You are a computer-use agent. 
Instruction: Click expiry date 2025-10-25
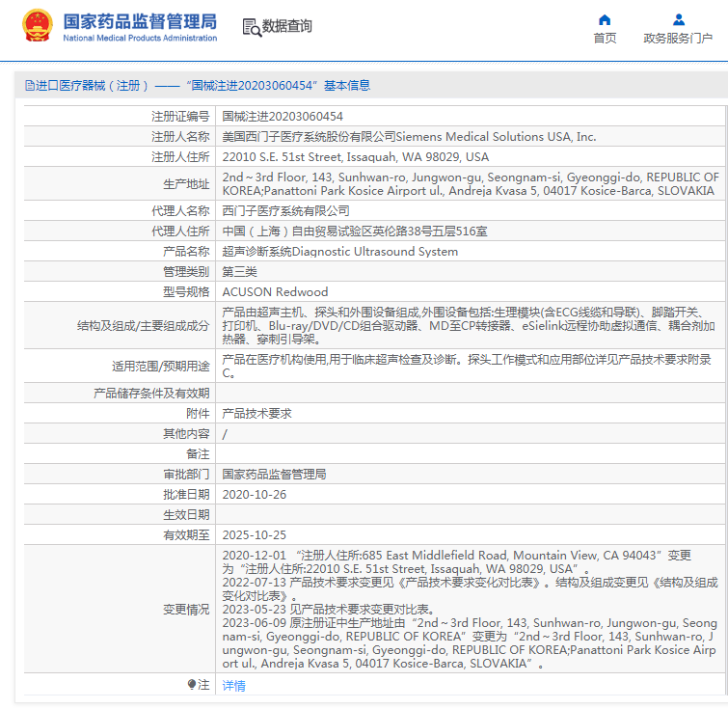[x=254, y=534]
